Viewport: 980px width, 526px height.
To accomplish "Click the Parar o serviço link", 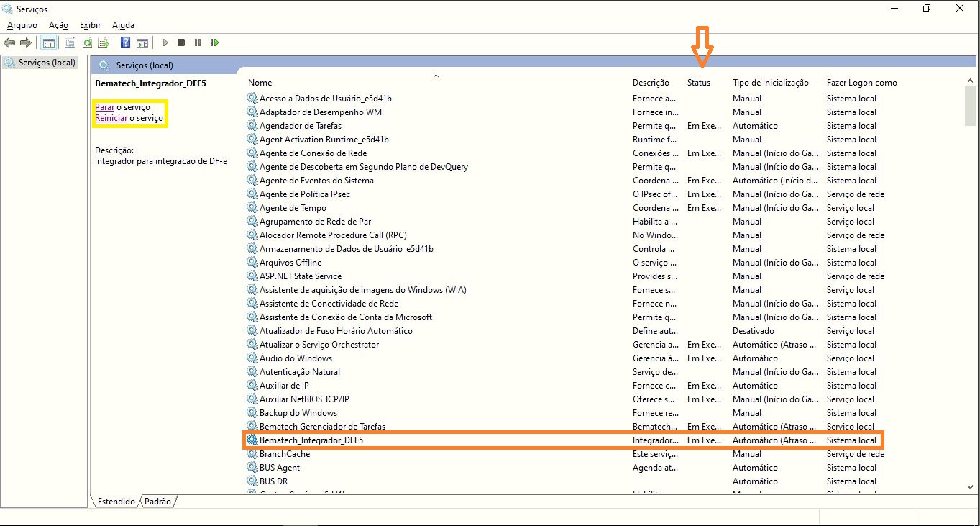I will pos(105,107).
